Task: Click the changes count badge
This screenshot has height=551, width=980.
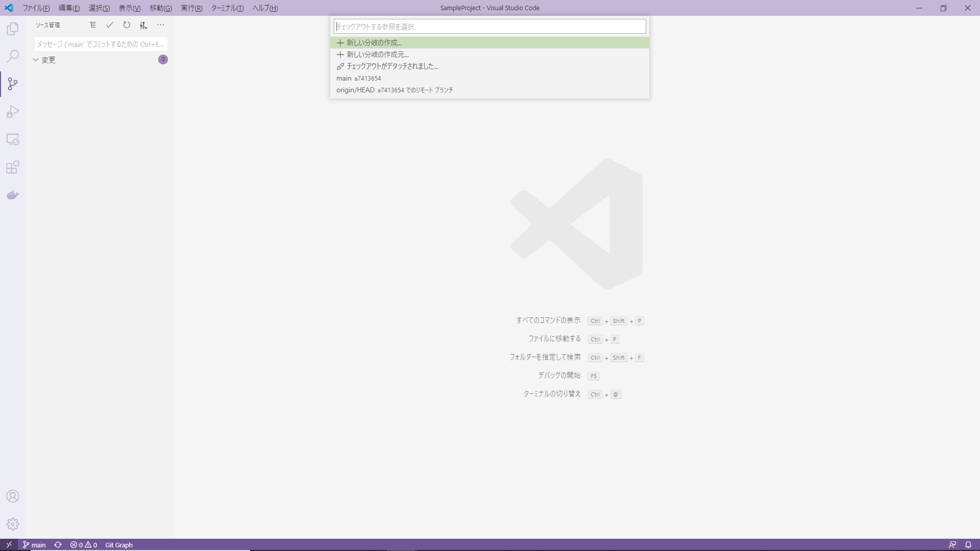Action: (x=163, y=60)
